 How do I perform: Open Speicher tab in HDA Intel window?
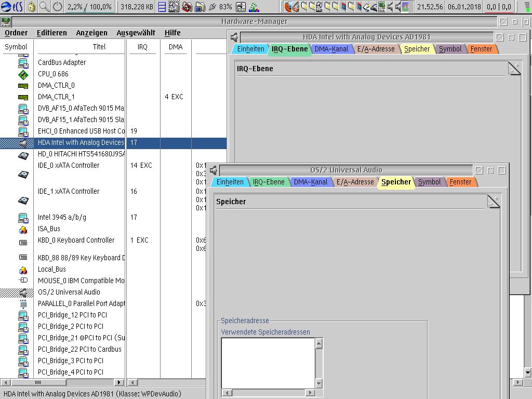tap(417, 49)
